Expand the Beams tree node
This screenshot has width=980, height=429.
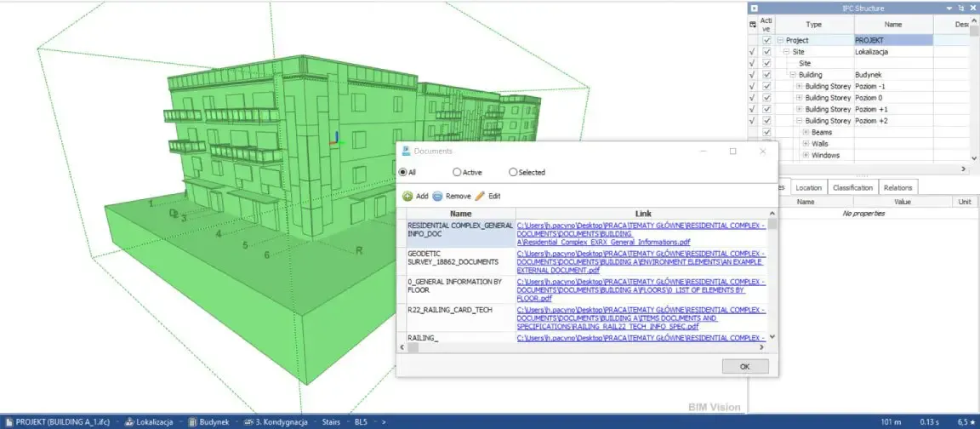pos(806,132)
